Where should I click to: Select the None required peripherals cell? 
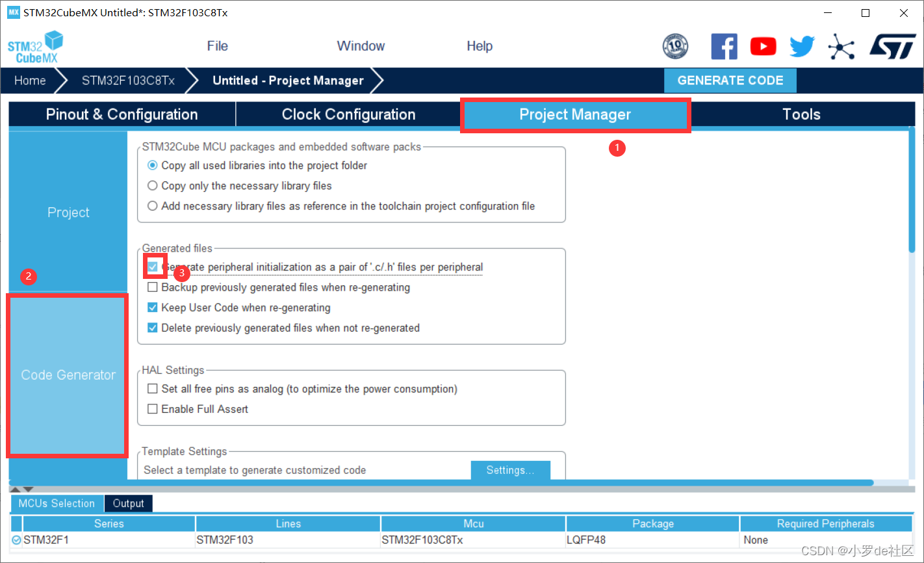point(825,540)
